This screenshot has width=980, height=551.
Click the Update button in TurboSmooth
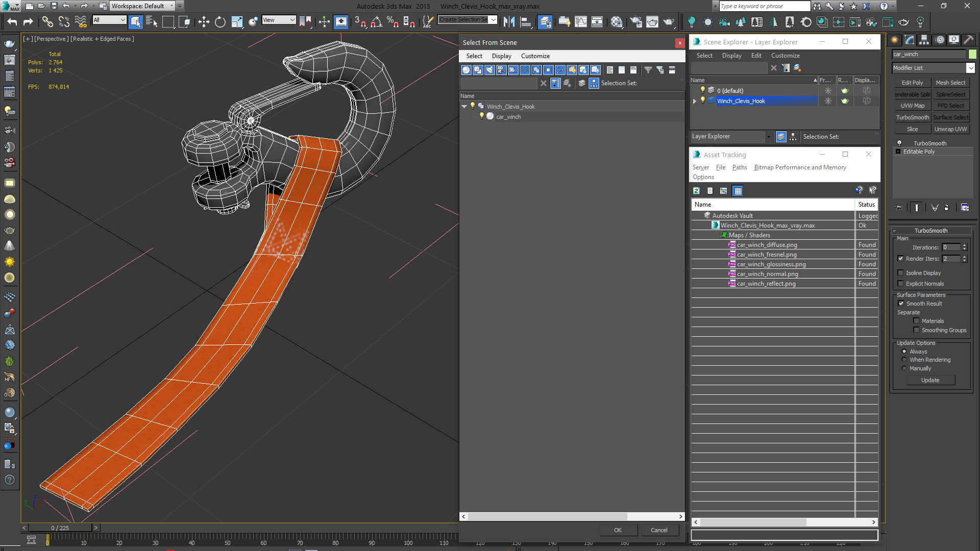click(930, 380)
